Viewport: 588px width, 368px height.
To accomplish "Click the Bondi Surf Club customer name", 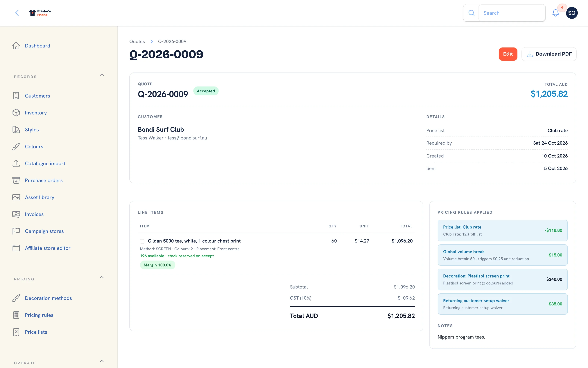I will pyautogui.click(x=161, y=130).
